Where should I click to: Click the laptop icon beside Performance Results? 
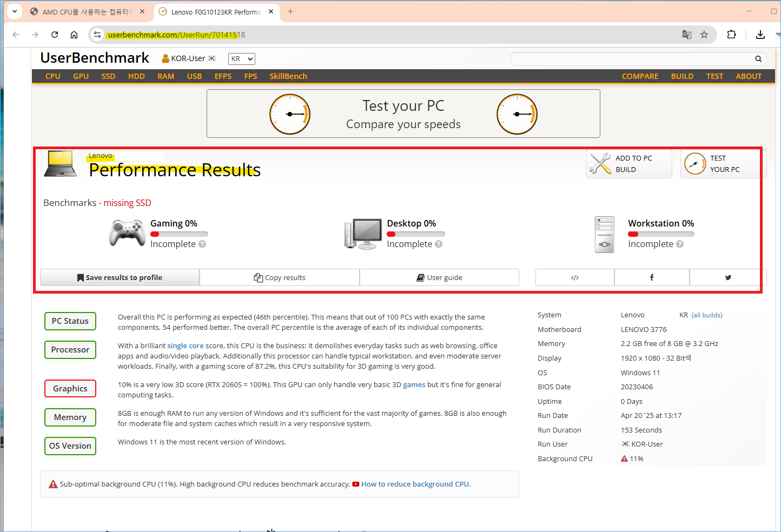[61, 164]
